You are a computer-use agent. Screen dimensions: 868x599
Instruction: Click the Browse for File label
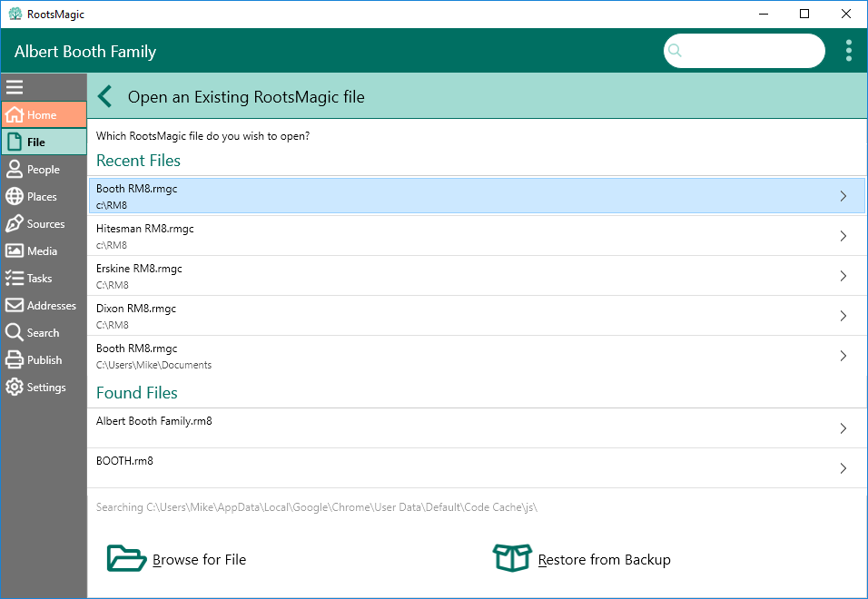[199, 560]
